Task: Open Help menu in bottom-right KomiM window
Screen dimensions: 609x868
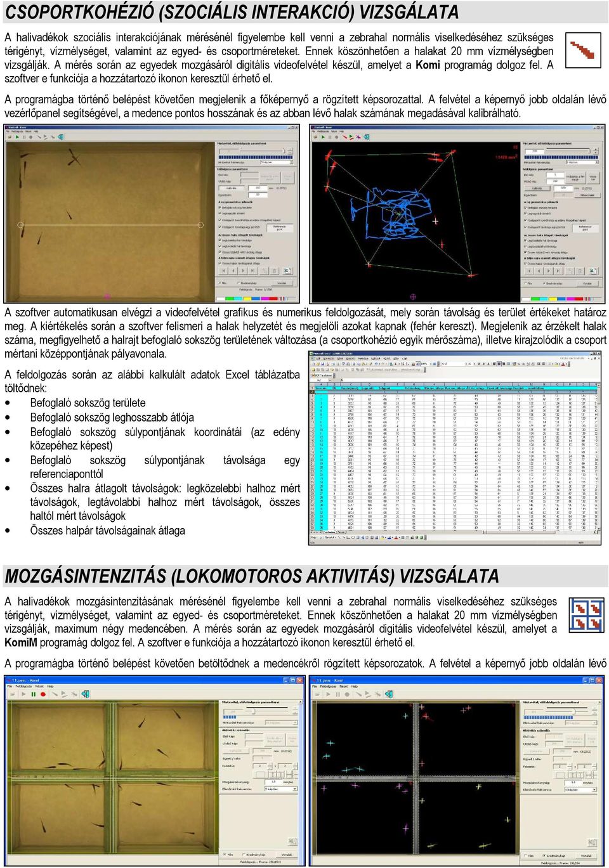Action: [x=355, y=686]
